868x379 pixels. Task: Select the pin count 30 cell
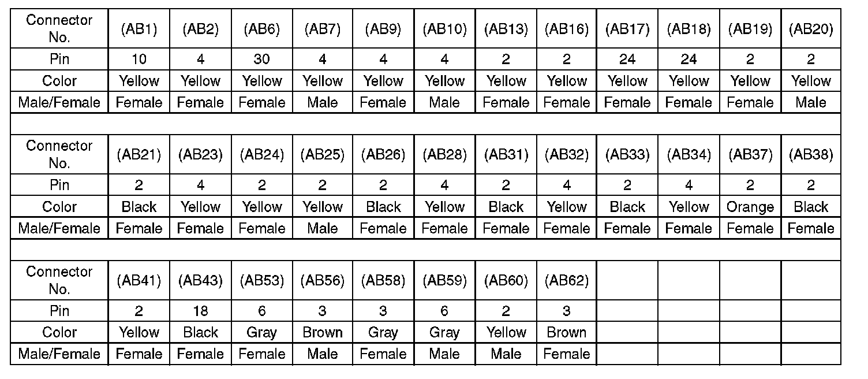(261, 60)
